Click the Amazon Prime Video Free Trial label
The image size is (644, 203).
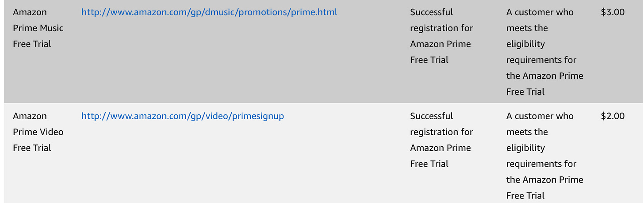(38, 132)
